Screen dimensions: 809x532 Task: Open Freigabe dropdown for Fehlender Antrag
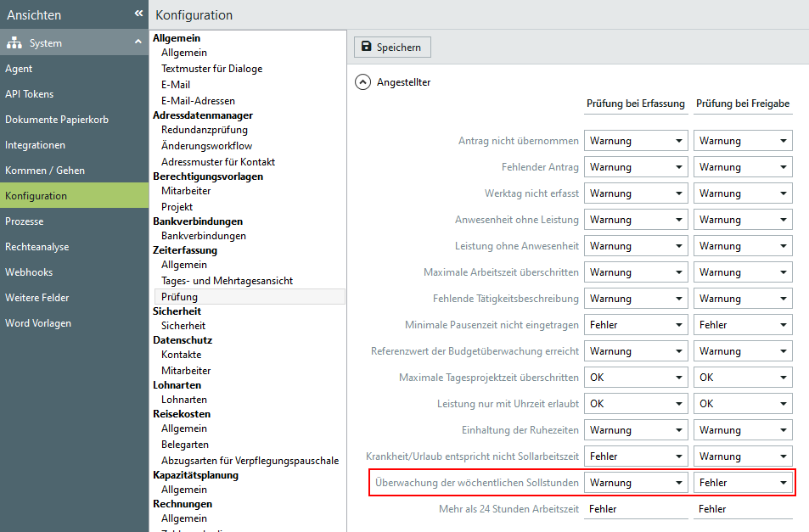(x=743, y=167)
